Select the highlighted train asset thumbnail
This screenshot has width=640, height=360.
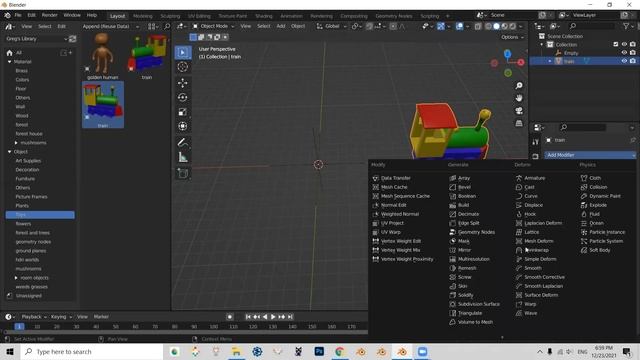[x=103, y=105]
